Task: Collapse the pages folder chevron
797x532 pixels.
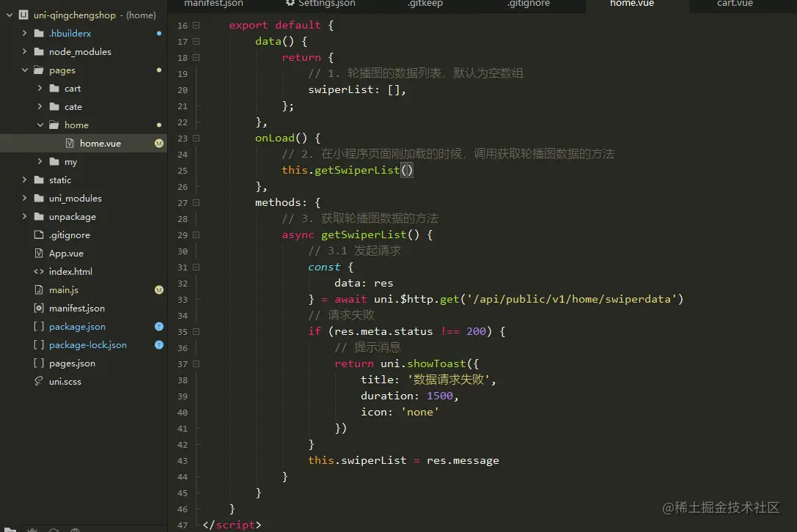Action: point(24,70)
